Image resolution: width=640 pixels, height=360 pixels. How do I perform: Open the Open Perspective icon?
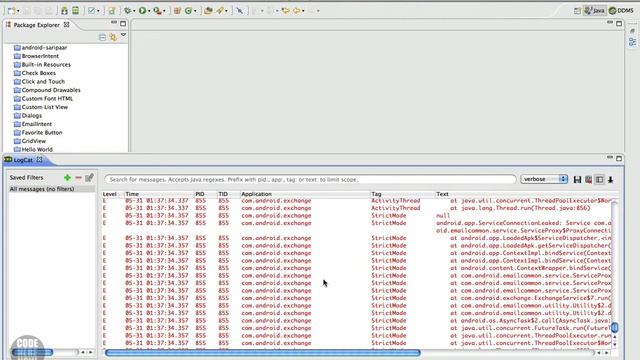pos(577,11)
